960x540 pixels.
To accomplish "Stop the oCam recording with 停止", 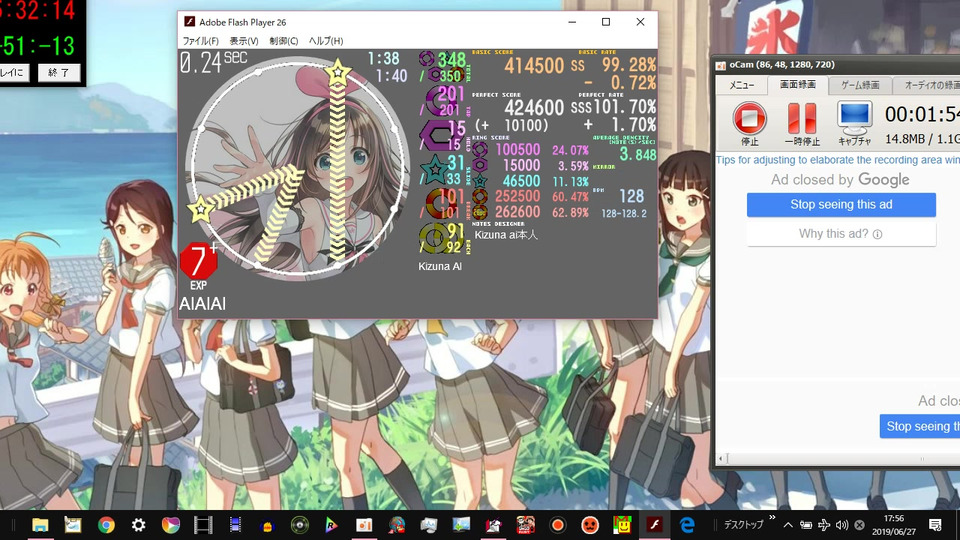I will click(749, 123).
